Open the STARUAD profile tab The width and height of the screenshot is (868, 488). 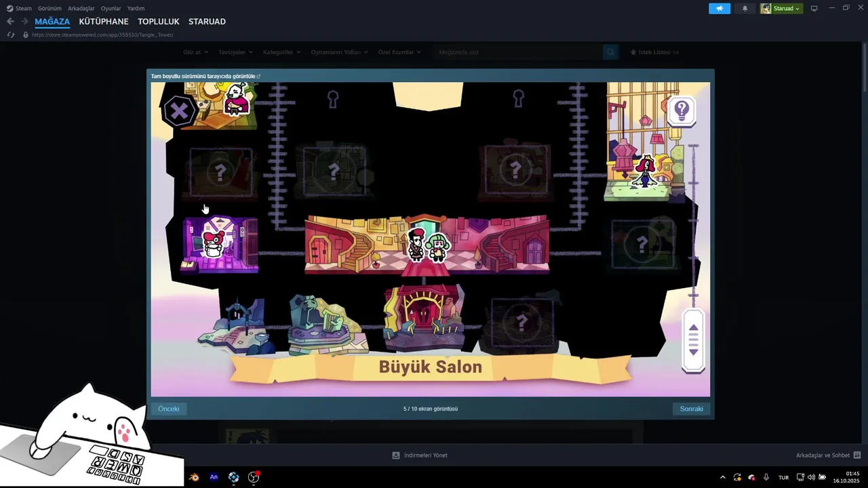pyautogui.click(x=207, y=22)
